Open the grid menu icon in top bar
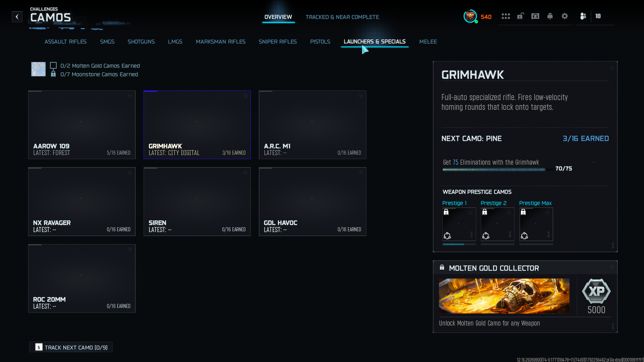This screenshot has height=362, width=644. coord(506,16)
